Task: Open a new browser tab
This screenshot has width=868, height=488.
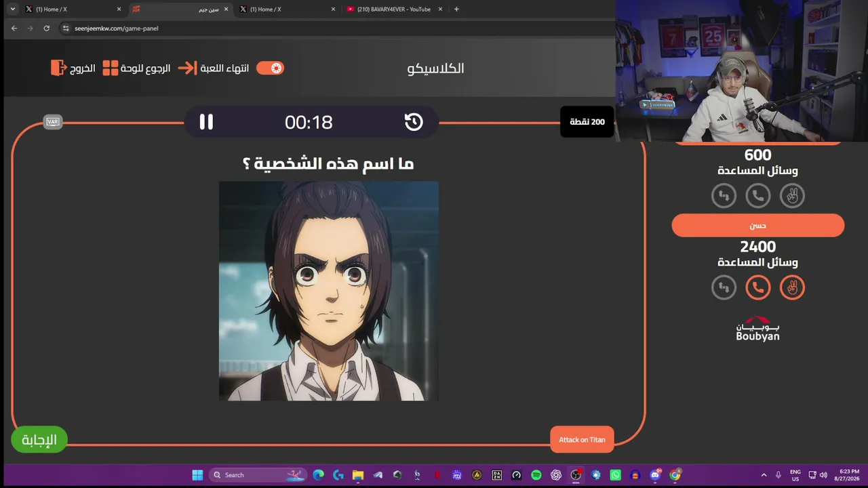Action: click(x=456, y=9)
